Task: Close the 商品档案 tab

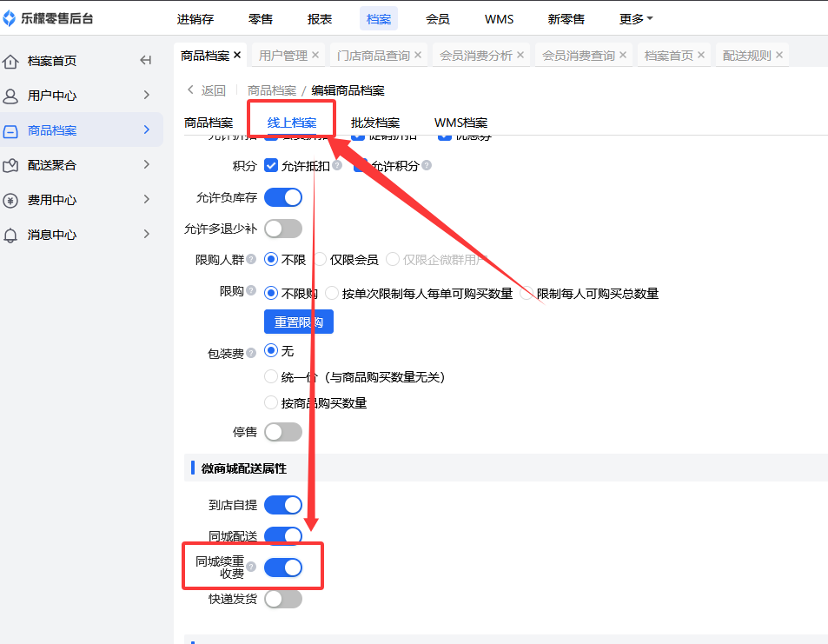Action: (237, 55)
